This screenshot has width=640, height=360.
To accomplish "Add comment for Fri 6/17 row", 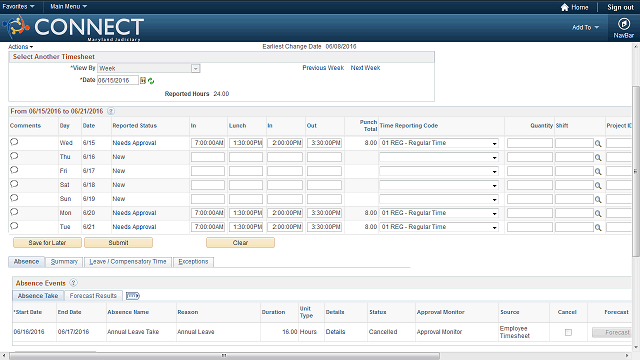I will 14,170.
